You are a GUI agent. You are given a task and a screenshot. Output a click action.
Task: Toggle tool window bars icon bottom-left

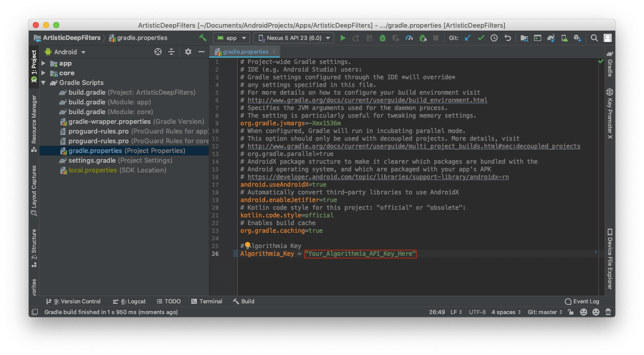coord(35,312)
